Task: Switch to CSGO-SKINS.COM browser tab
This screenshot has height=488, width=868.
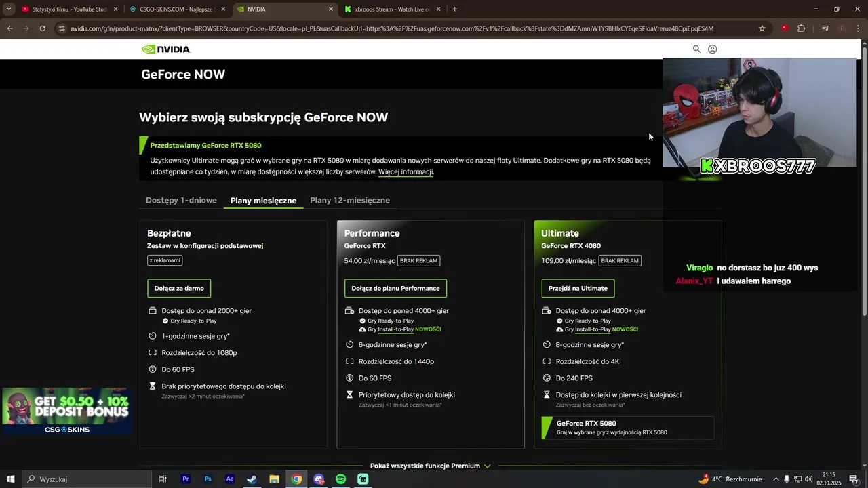Action: point(177,9)
